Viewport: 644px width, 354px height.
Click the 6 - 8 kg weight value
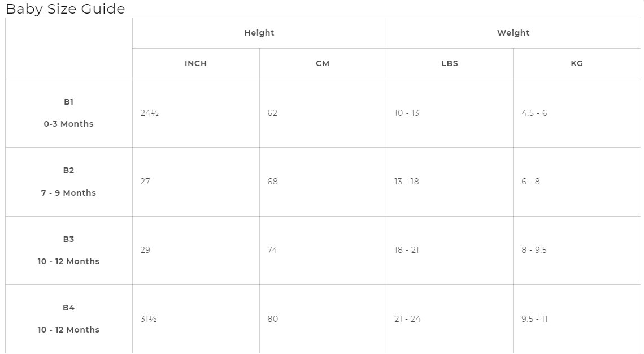coord(530,182)
